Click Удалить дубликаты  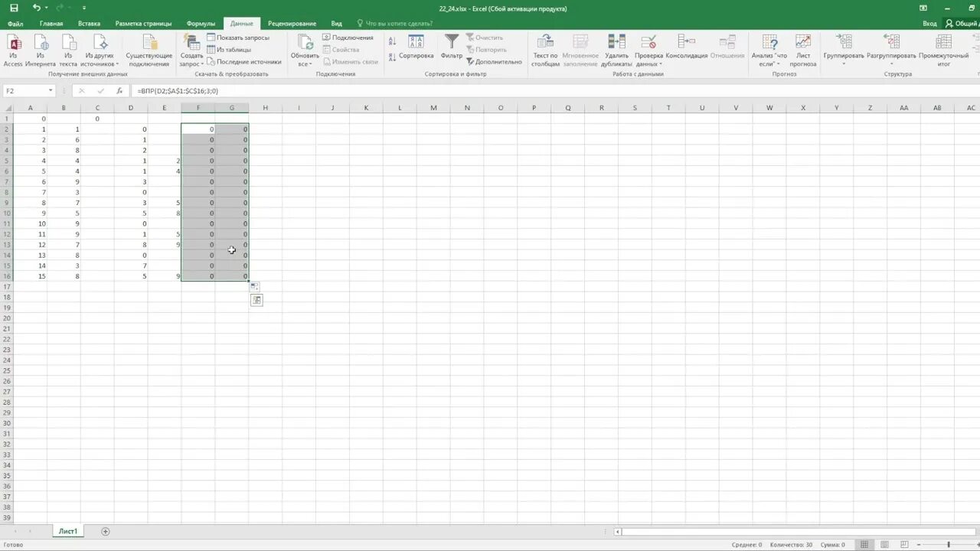click(616, 51)
